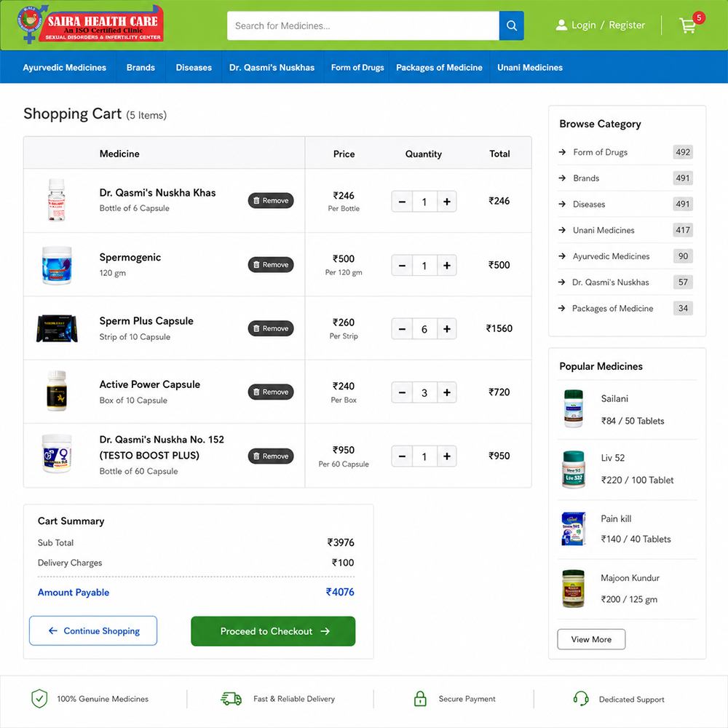Click Continue Shopping button
This screenshot has height=728, width=728.
click(93, 630)
